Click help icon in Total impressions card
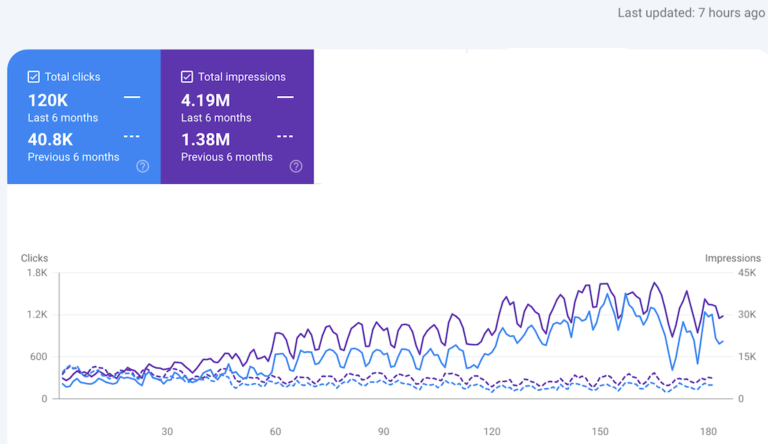The image size is (768, 444). pyautogui.click(x=296, y=166)
